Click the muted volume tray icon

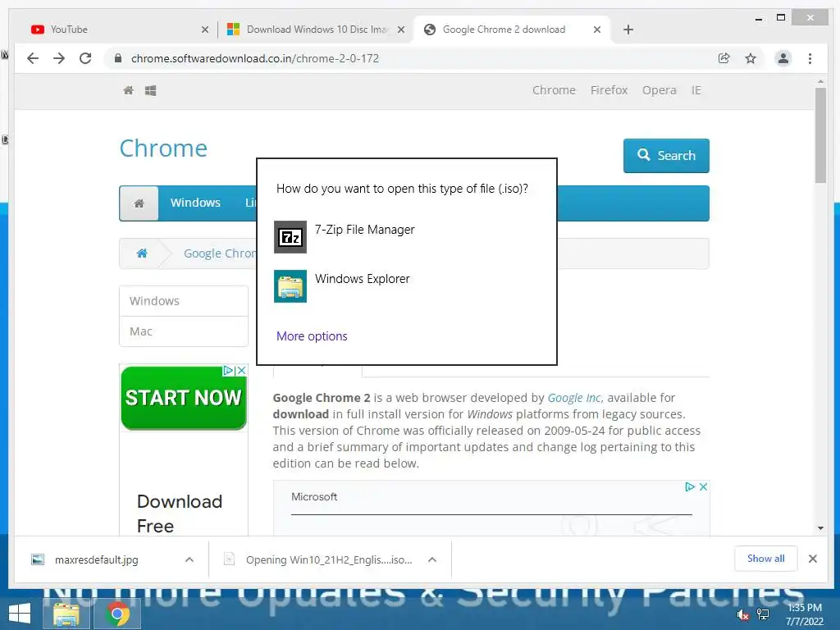(742, 614)
